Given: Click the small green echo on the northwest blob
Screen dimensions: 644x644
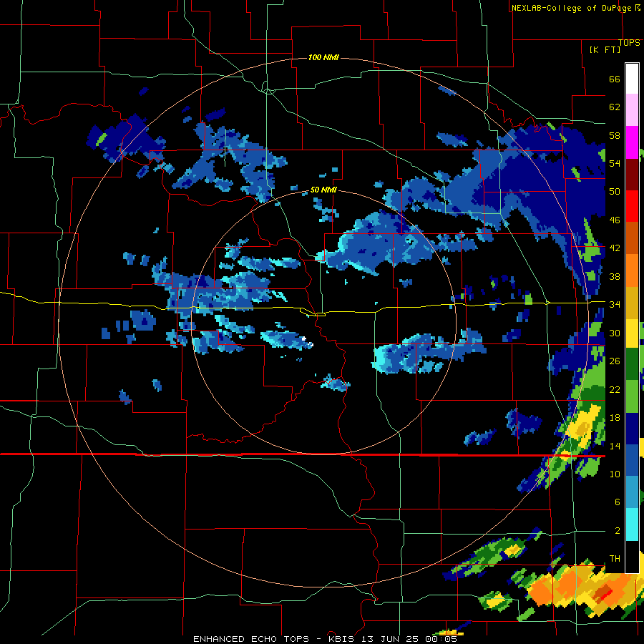Looking at the screenshot, I should tap(101, 138).
